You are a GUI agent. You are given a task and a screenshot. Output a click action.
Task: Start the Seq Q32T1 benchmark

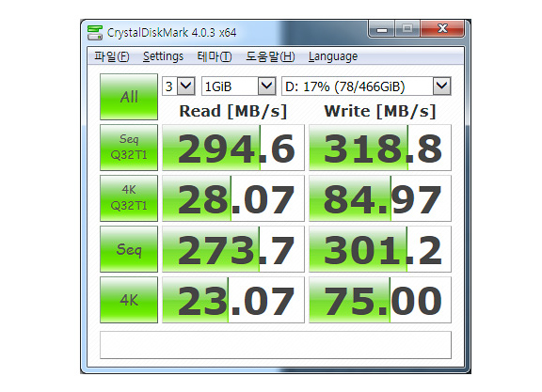(129, 148)
